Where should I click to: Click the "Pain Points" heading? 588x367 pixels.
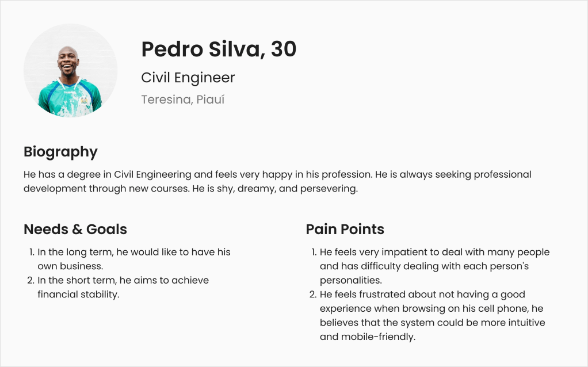(x=345, y=229)
